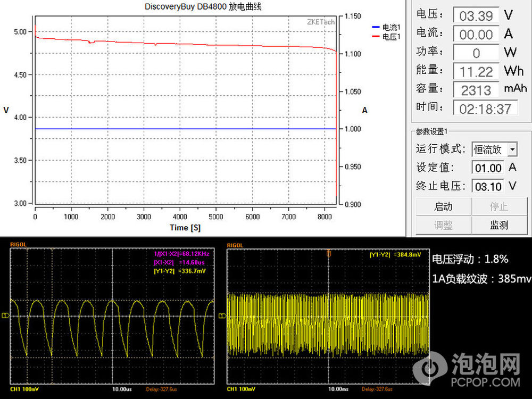Click the capacity readout 2313

[x=476, y=90]
